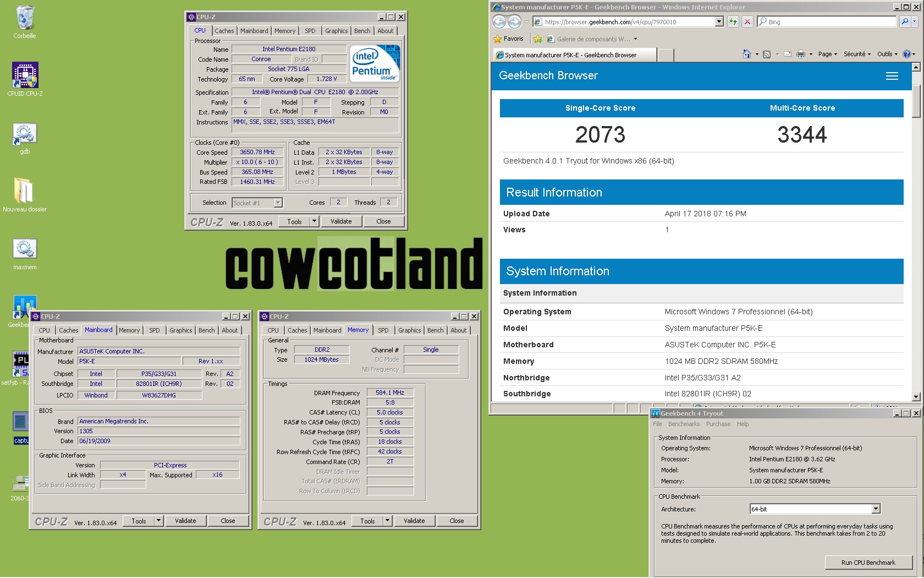Click the Internet Explorer back arrow
This screenshot has width=924, height=578.
[x=499, y=21]
